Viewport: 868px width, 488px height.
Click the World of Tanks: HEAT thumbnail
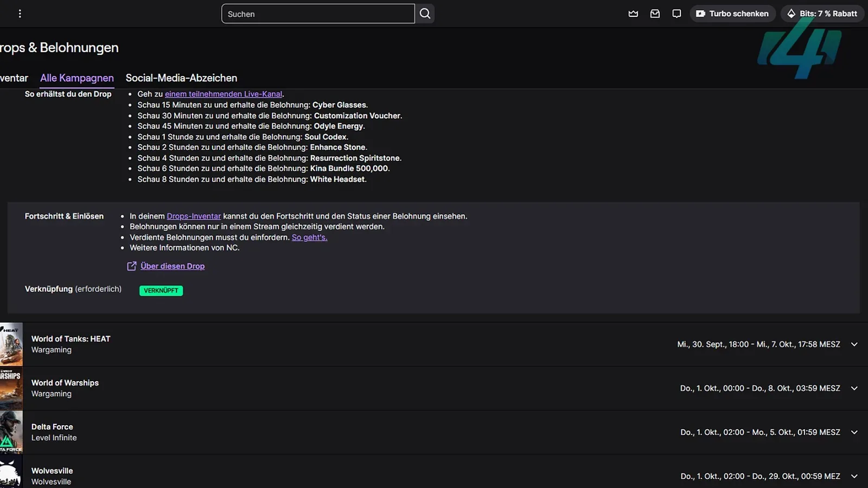[x=11, y=344]
